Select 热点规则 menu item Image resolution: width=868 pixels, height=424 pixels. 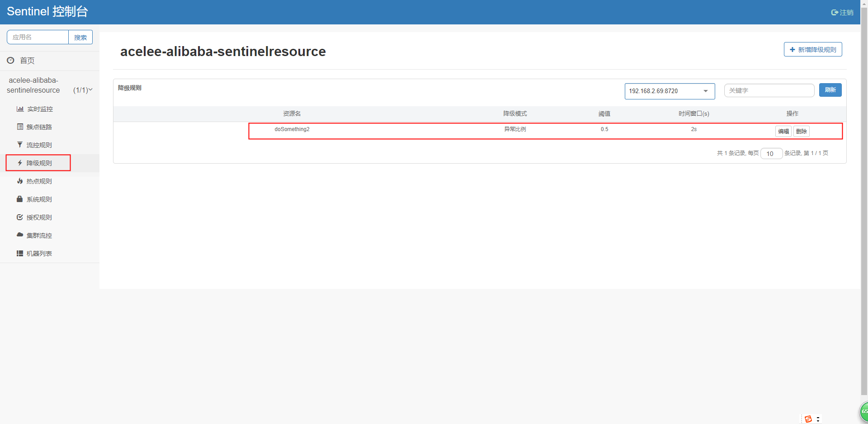(39, 181)
